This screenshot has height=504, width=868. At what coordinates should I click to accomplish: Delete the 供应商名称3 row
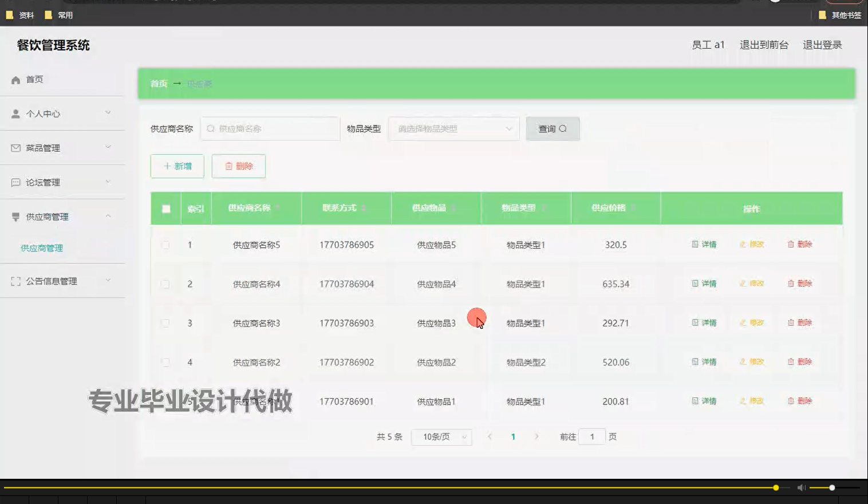point(800,323)
